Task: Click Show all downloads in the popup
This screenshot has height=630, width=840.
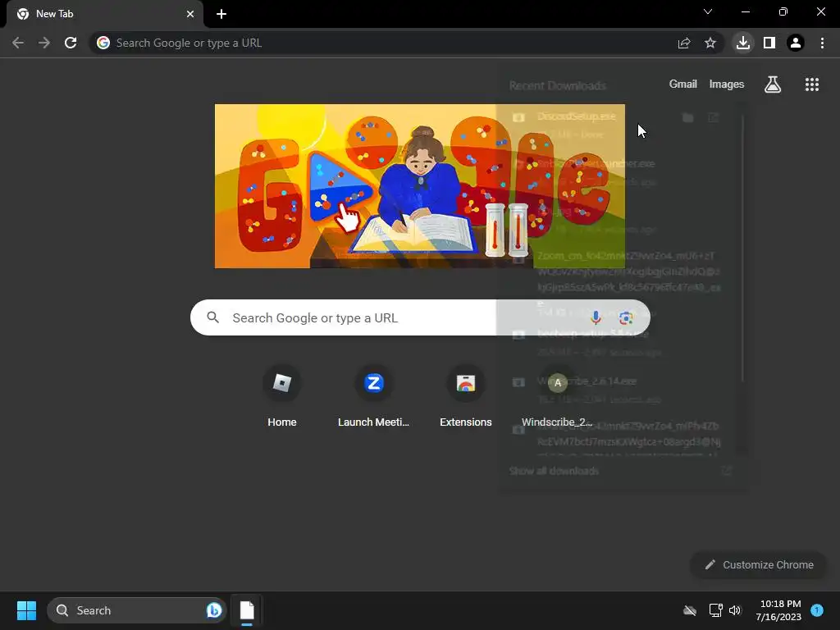Action: pyautogui.click(x=554, y=471)
